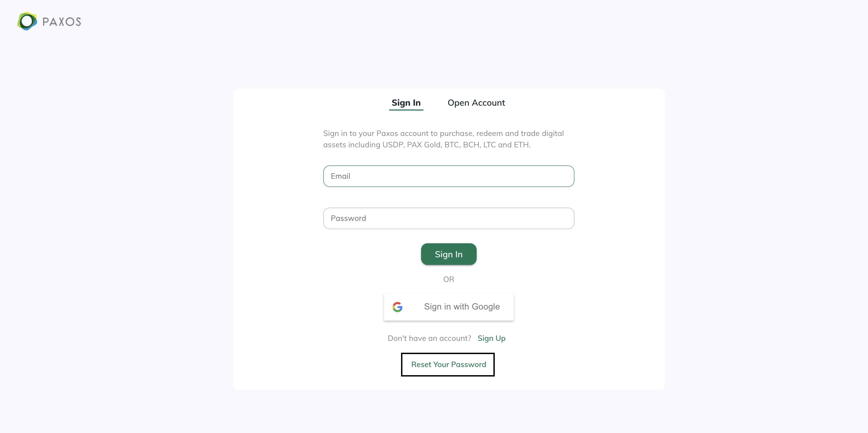Click the OR divider text
The image size is (868, 433).
pyautogui.click(x=449, y=279)
